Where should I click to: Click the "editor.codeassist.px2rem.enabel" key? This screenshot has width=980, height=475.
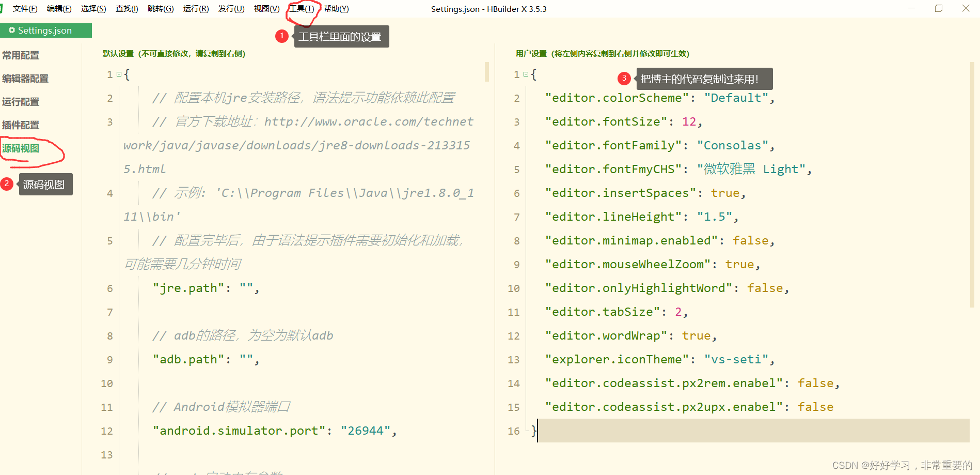click(x=664, y=384)
